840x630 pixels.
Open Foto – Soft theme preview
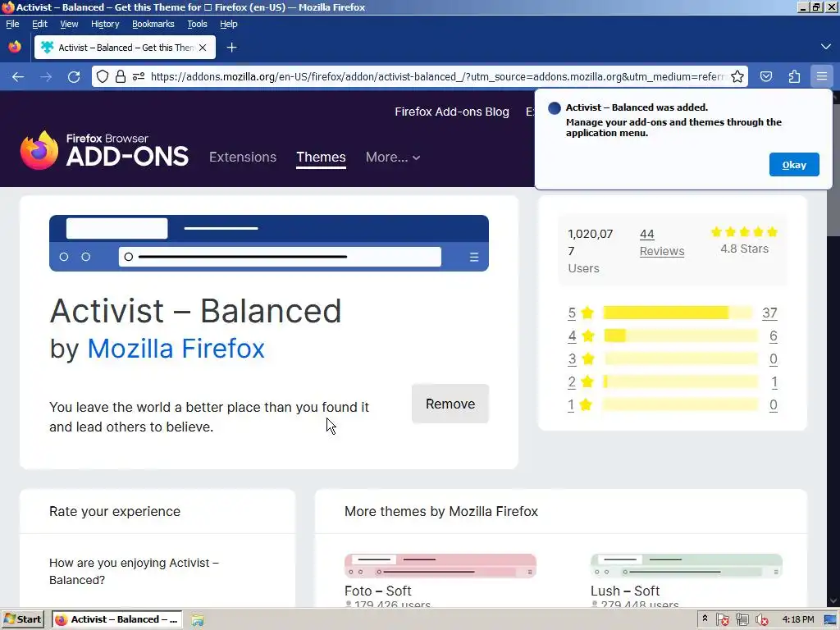click(441, 566)
